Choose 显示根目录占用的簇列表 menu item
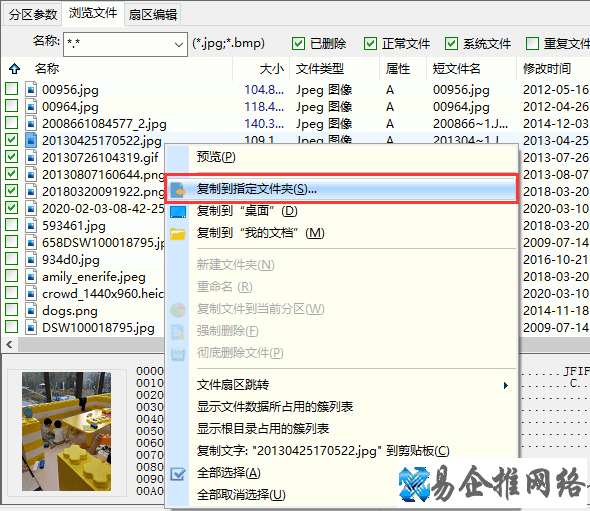The height and width of the screenshot is (511, 590). coord(341,429)
